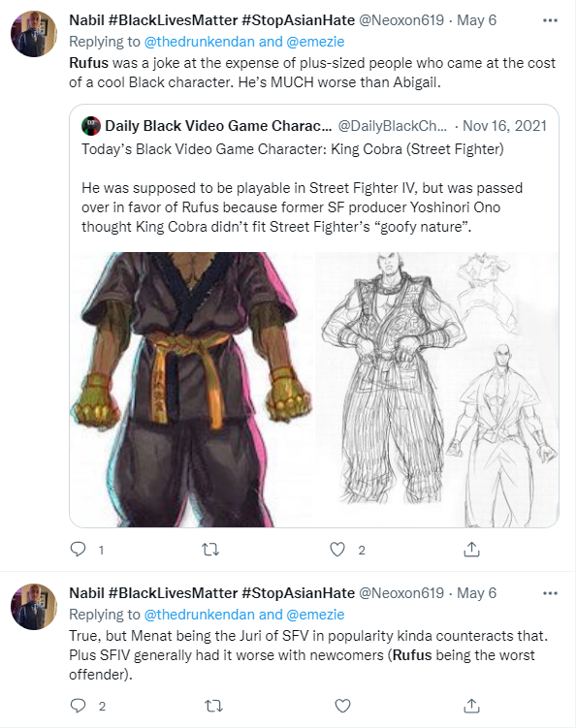
Task: Retweet the first Rufus tweet
Action: pyautogui.click(x=210, y=550)
